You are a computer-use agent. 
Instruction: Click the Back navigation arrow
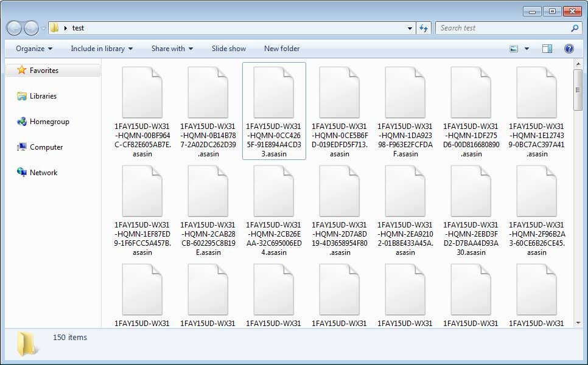[14, 28]
